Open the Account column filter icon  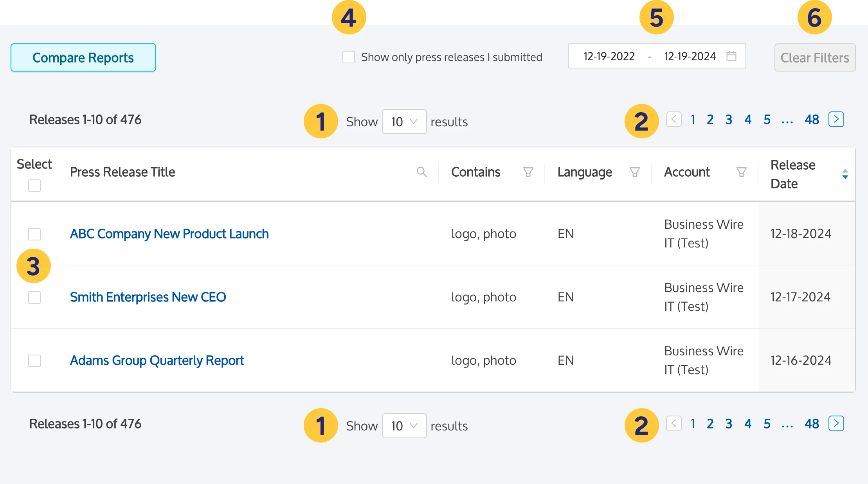point(741,172)
